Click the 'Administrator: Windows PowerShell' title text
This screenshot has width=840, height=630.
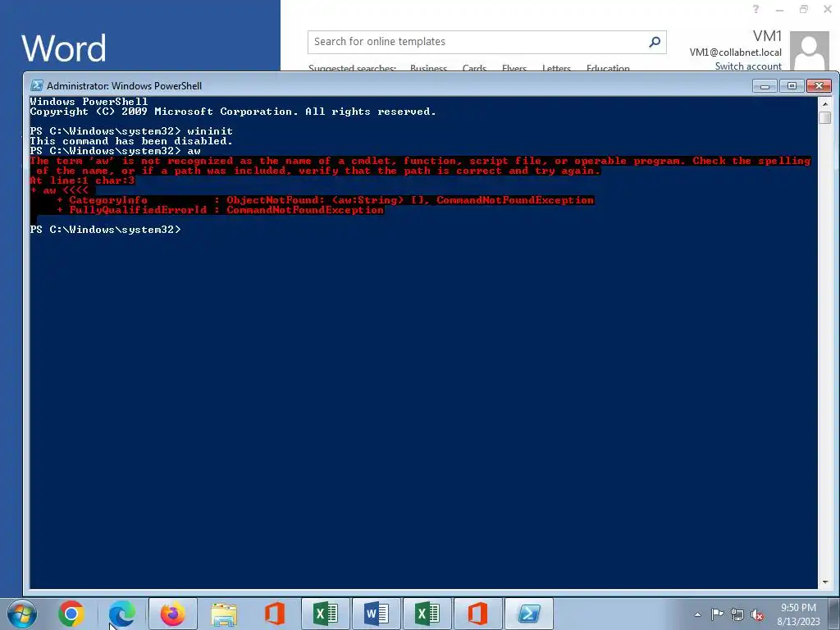click(x=125, y=85)
